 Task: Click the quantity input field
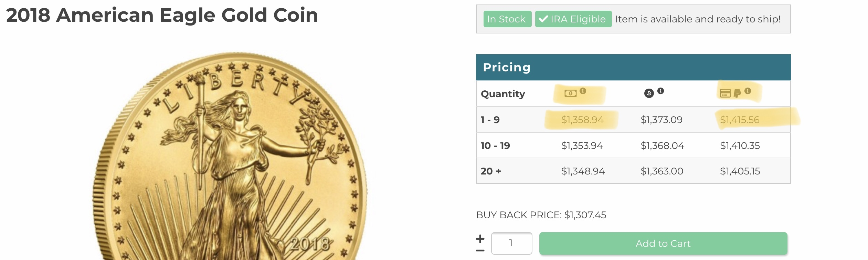point(511,243)
